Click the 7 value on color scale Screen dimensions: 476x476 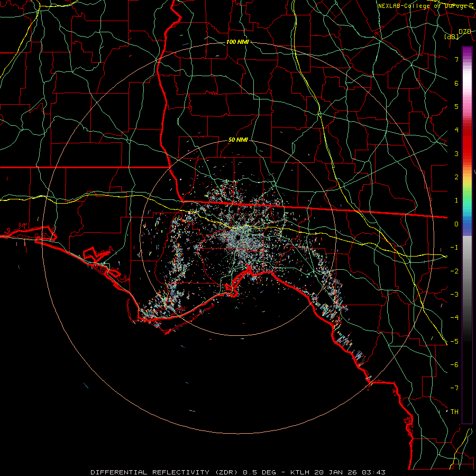(456, 59)
